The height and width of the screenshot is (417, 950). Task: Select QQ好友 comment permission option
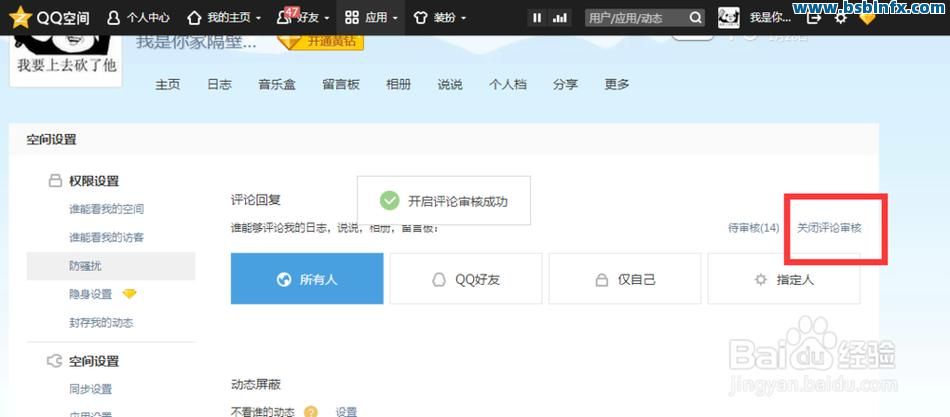point(466,279)
